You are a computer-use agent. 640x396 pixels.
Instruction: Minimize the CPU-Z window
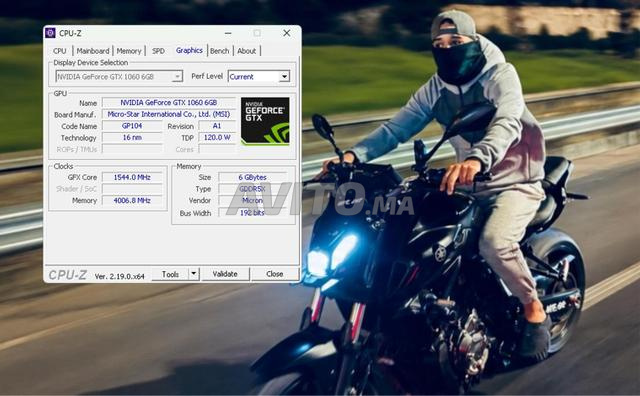coord(228,33)
